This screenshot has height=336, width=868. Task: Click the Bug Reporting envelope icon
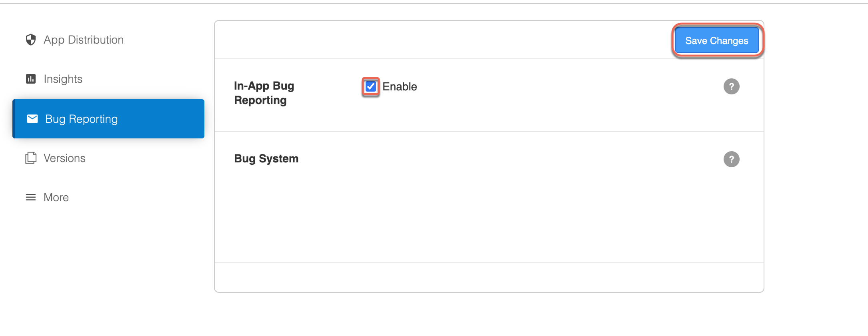32,118
